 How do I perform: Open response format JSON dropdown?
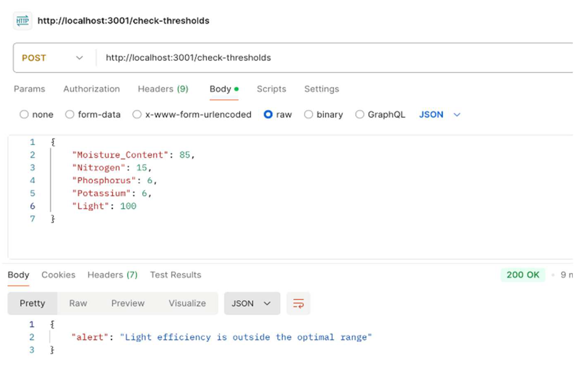pos(252,303)
